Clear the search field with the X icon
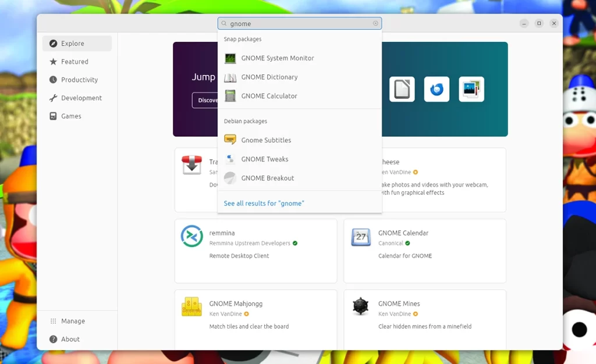 375,23
